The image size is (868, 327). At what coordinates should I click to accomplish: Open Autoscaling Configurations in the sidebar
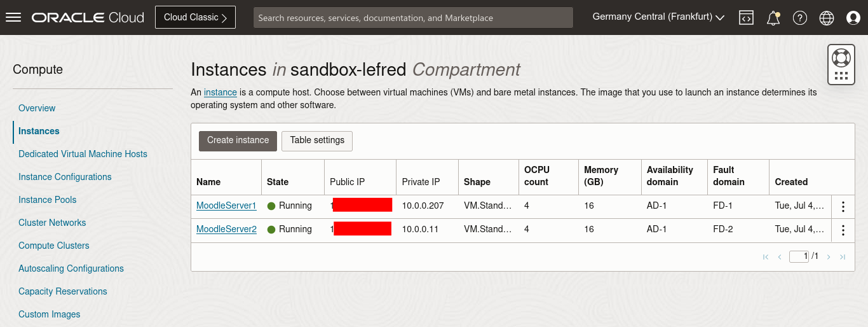point(71,268)
